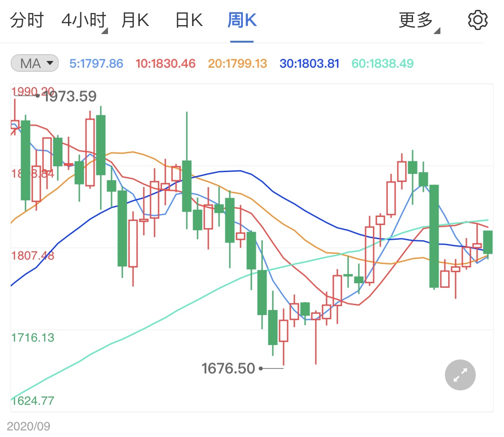Click the MA20 value 20:1799.13
The image size is (504, 437).
pyautogui.click(x=237, y=63)
